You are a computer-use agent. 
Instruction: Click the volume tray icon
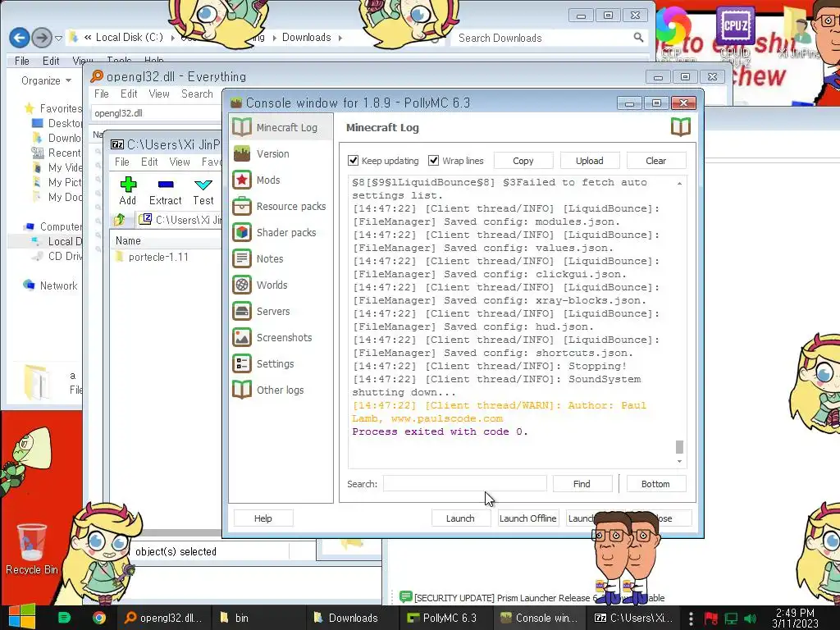(x=751, y=619)
